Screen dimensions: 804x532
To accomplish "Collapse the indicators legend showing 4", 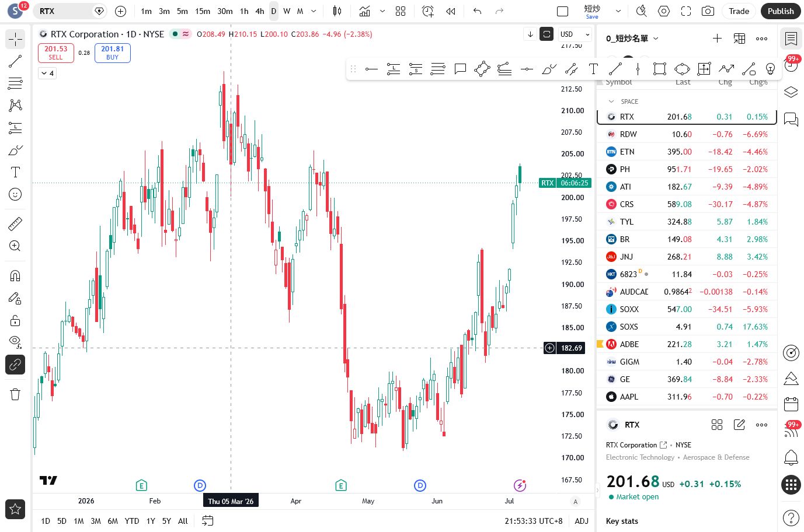I will (47, 73).
